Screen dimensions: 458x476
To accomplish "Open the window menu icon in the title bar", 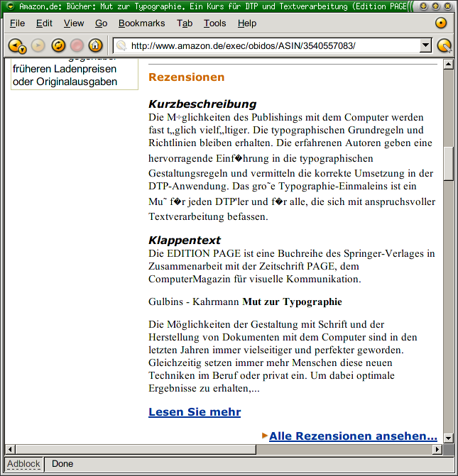I will tap(11, 6).
